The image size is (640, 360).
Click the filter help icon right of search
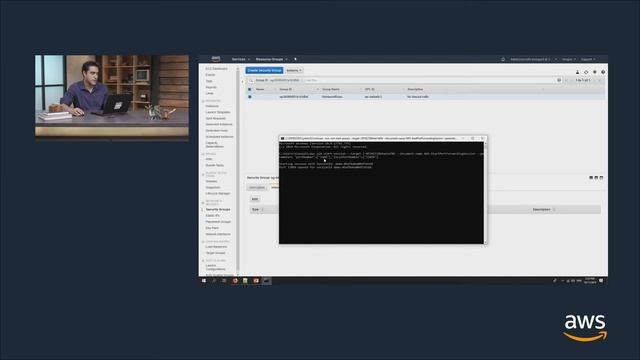click(x=559, y=80)
